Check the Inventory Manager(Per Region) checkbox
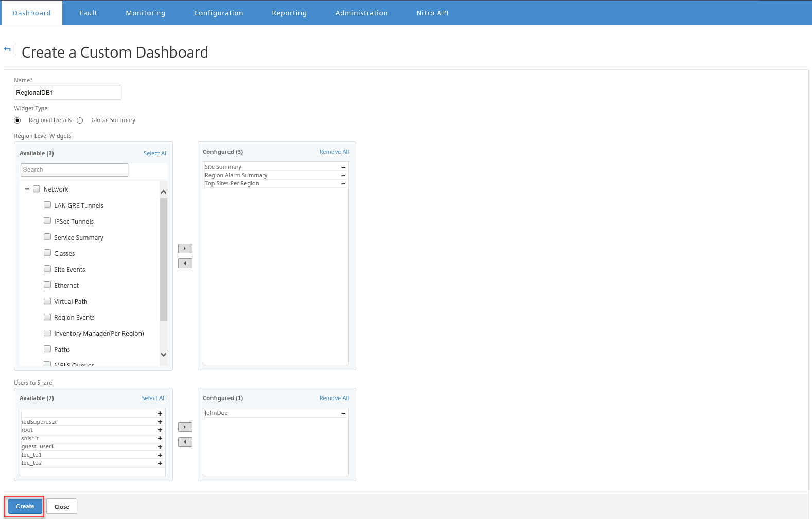 tap(47, 333)
